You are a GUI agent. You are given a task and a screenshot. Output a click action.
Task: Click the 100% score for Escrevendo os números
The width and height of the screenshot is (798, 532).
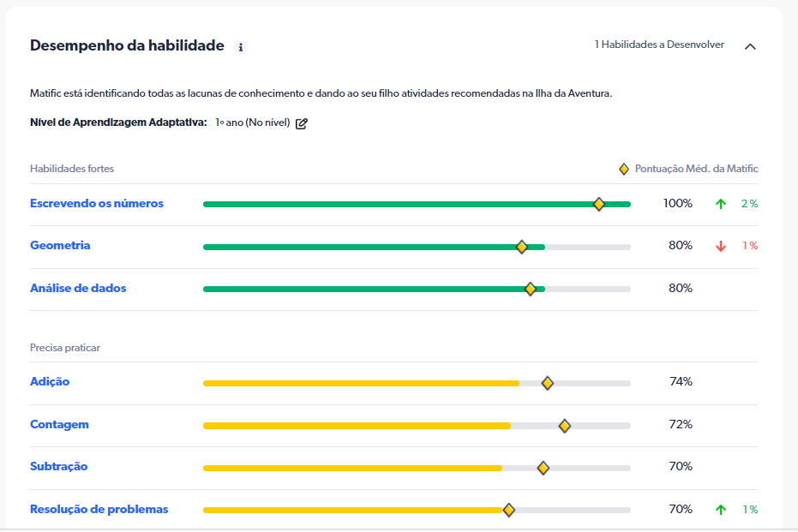[677, 204]
